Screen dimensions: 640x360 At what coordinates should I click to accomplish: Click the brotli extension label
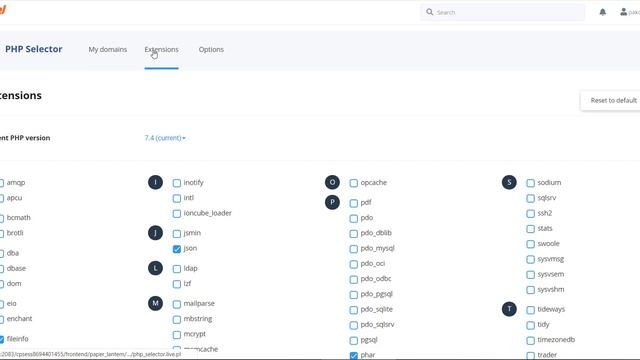click(15, 233)
